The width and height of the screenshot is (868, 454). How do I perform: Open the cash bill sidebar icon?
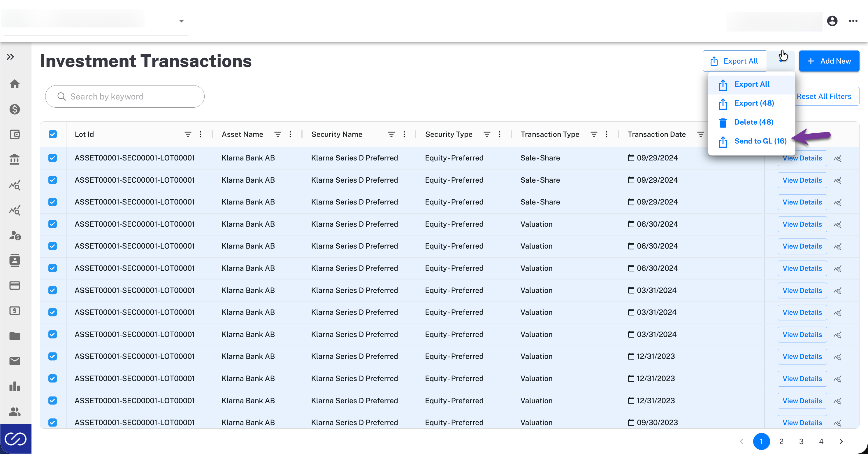click(15, 311)
